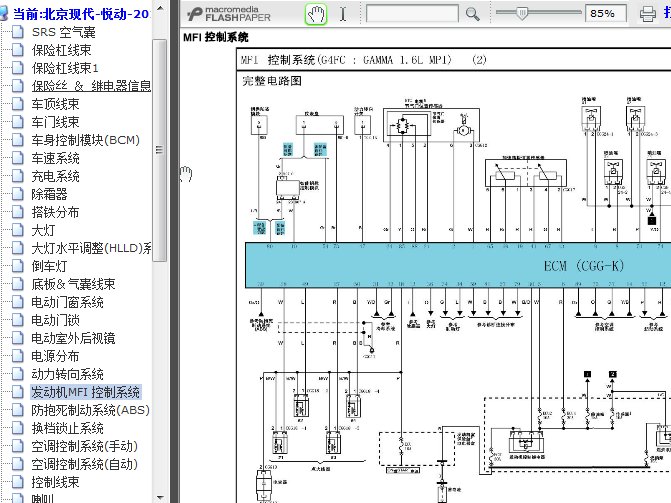671x503 pixels.
Task: Open 保险杠线束1 tree item
Action: pos(65,68)
